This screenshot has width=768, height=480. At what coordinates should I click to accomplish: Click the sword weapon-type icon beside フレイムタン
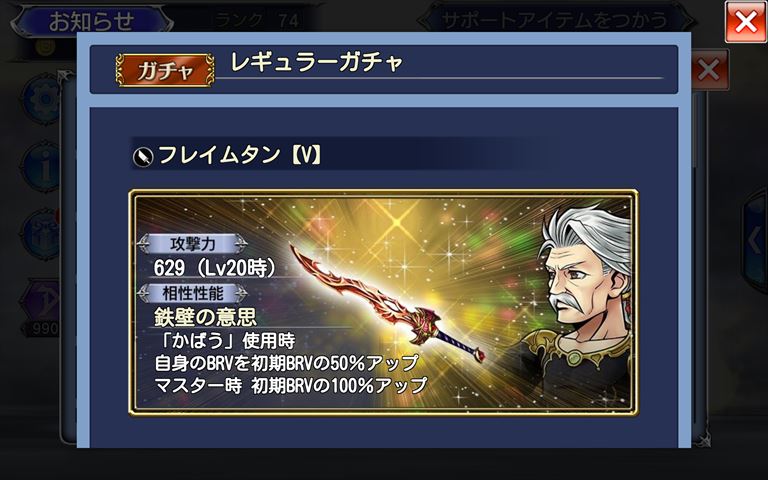pos(143,157)
